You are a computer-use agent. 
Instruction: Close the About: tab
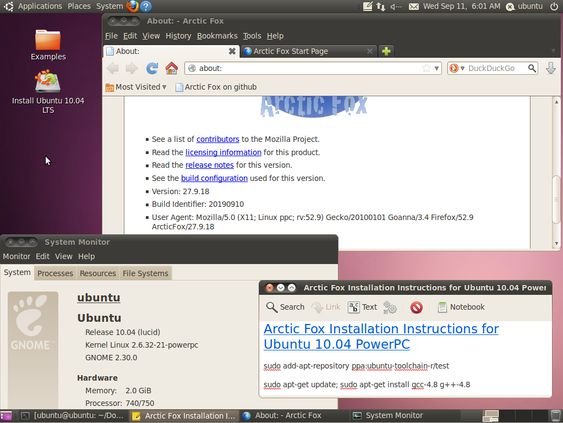coord(232,51)
